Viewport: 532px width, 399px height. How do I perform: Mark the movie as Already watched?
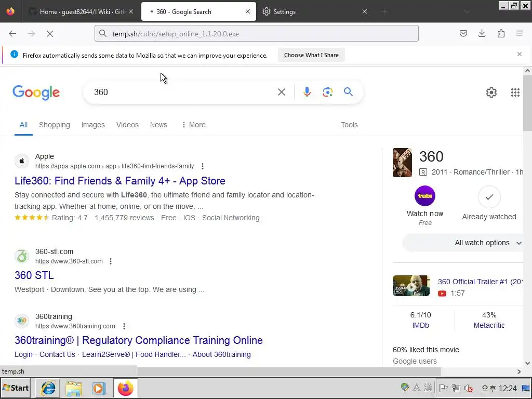(x=489, y=197)
